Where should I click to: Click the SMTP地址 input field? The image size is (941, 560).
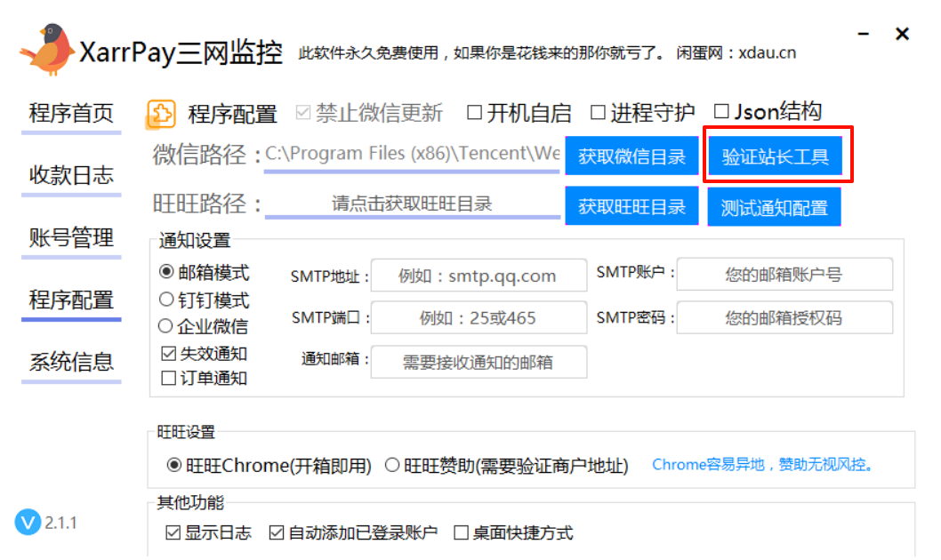click(x=479, y=276)
